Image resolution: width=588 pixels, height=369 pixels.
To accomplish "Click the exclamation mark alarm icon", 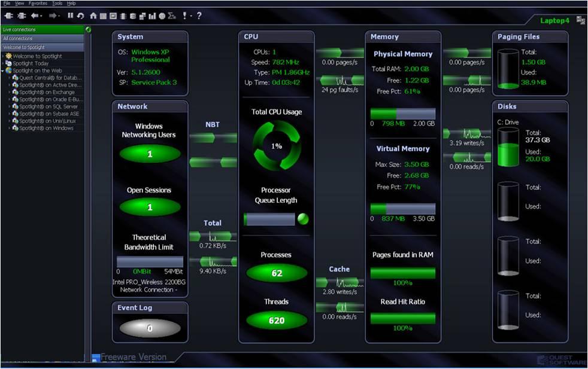I will (184, 16).
